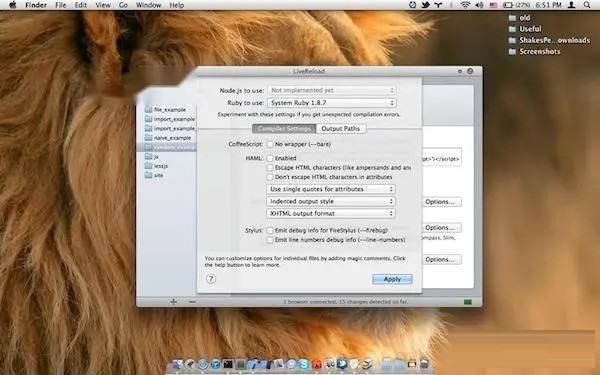Open the US flag input menu
This screenshot has height=375, width=600.
click(493, 5)
